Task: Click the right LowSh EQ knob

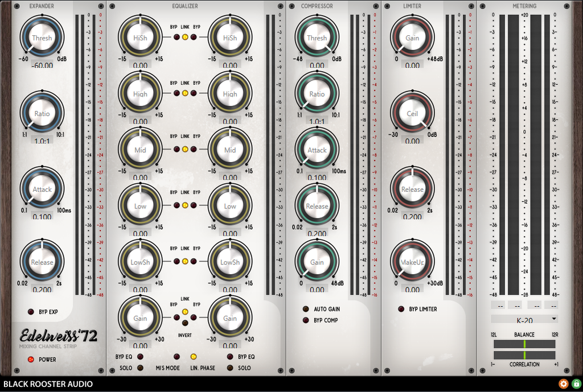Action: pos(230,262)
